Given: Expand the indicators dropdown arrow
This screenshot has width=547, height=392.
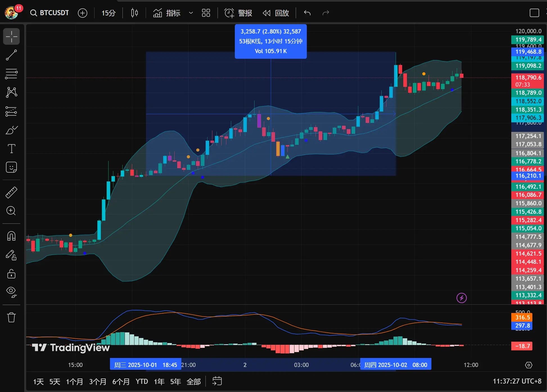Looking at the screenshot, I should [191, 13].
